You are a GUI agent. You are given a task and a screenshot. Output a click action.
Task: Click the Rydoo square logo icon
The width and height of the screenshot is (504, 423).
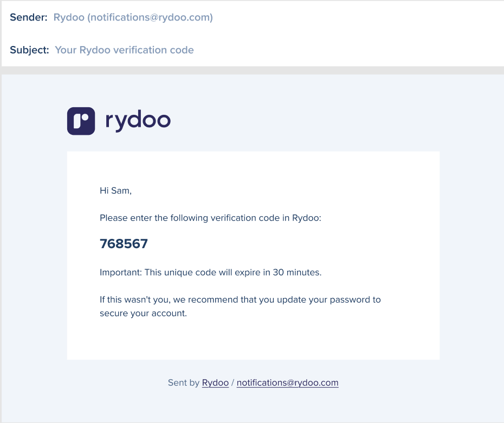[81, 120]
